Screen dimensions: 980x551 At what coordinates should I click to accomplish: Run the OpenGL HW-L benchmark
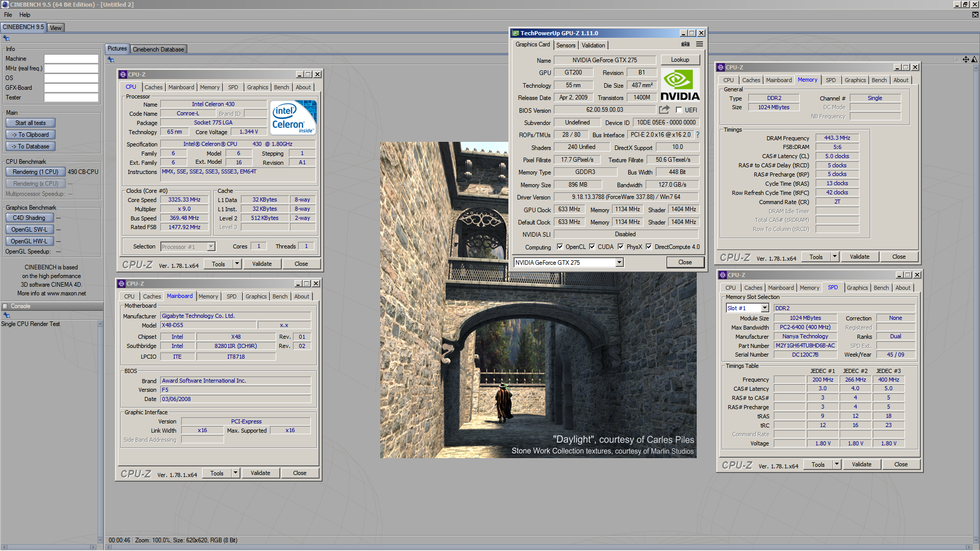pos(30,241)
